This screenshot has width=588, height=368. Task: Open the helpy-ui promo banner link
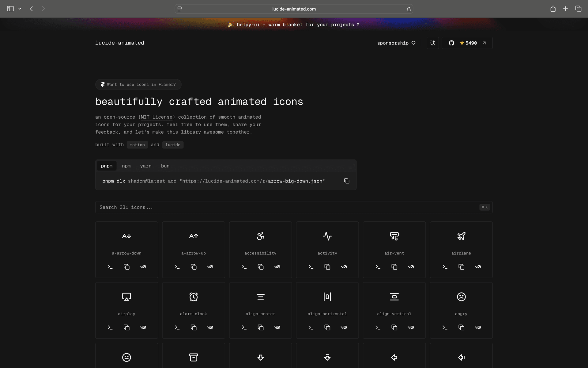click(x=294, y=25)
